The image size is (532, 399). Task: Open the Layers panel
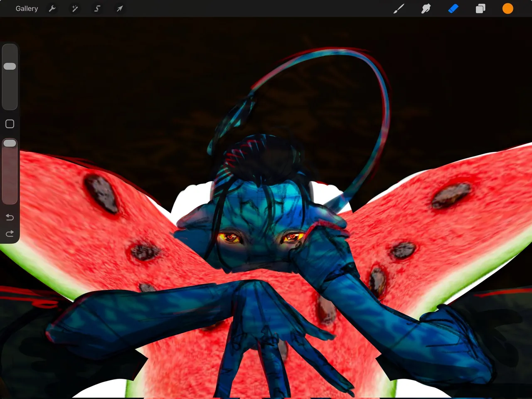click(x=480, y=8)
